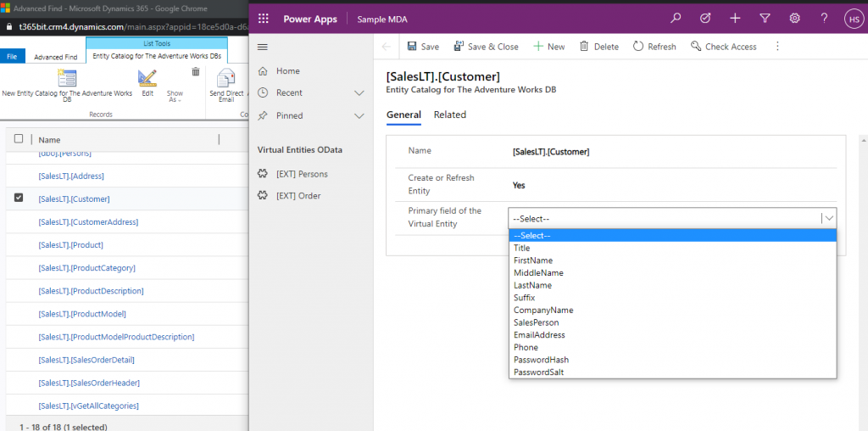Choose PasswordSalt from the dropdown list
The image size is (868, 431).
[672, 372]
